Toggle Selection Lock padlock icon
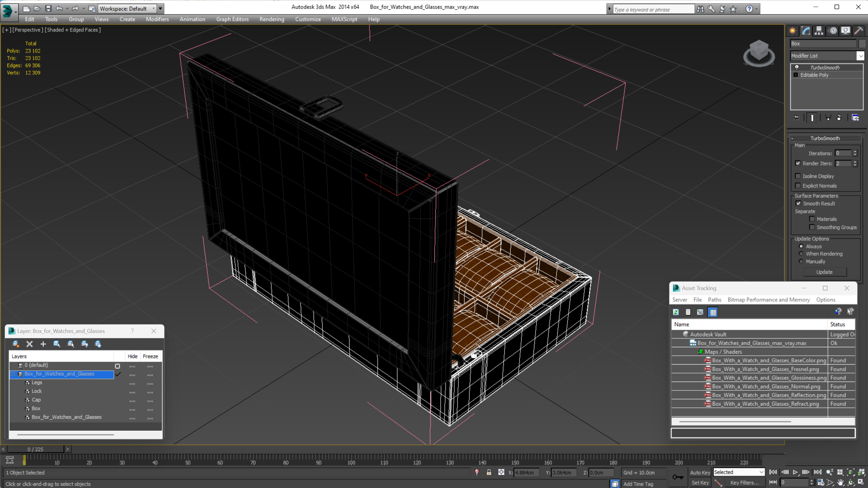 [489, 472]
